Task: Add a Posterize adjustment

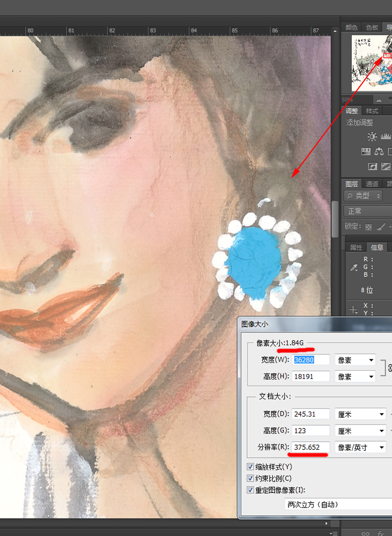Action: (386, 167)
